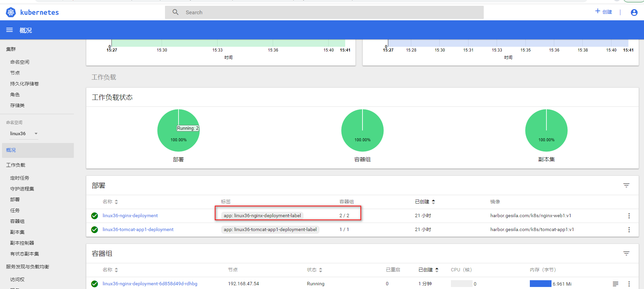
Task: Open 副本控制器 sidebar item
Action: (x=22, y=243)
